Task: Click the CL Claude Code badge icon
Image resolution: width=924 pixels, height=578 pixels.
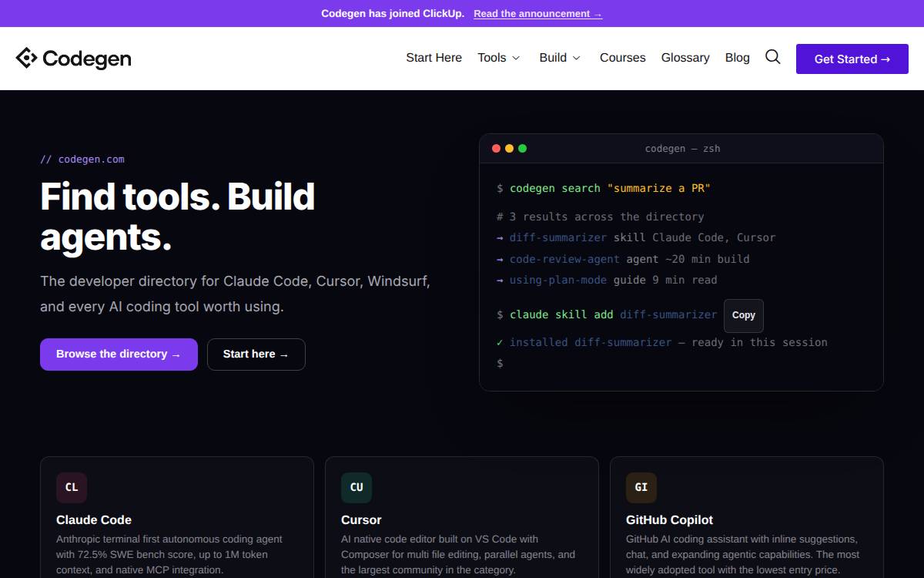Action: coord(72,487)
